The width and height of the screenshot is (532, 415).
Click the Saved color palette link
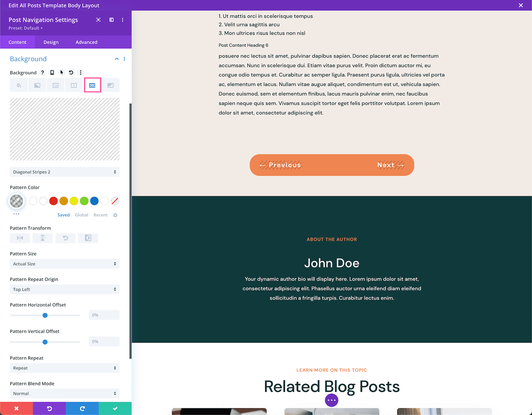[x=63, y=215]
